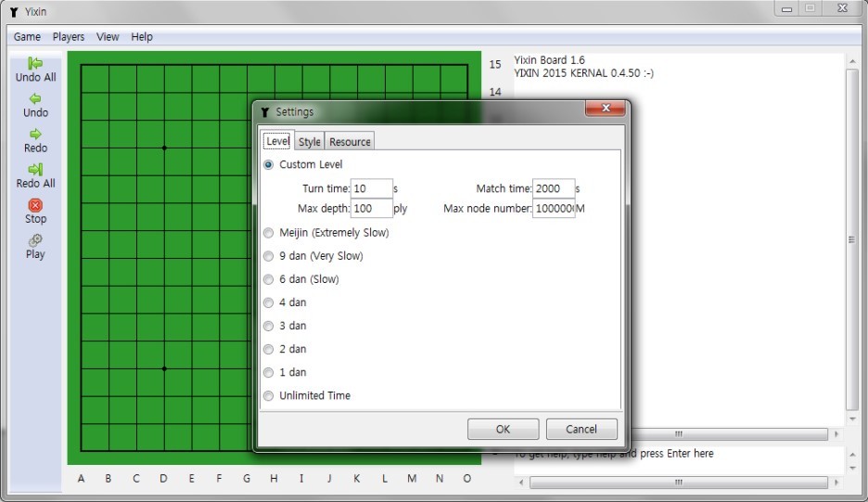The image size is (868, 502).
Task: Click the Redo arrow icon
Action: pos(35,135)
